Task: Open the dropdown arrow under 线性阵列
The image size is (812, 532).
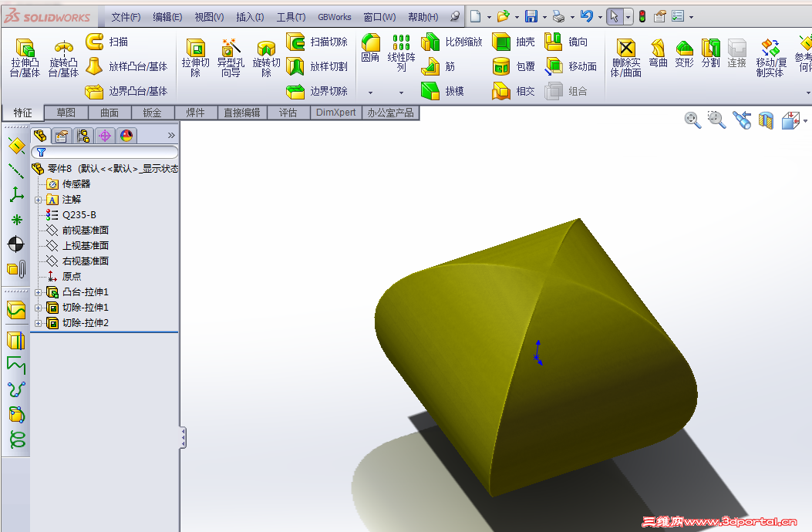Action: tap(401, 93)
